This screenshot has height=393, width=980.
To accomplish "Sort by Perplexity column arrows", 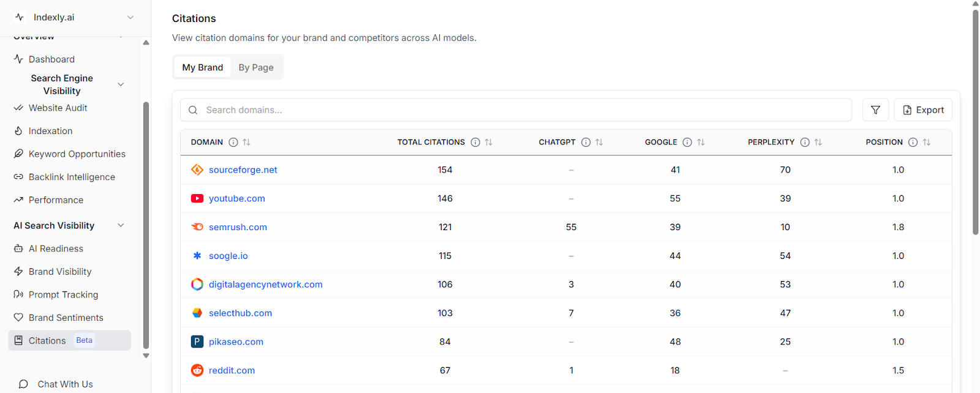I will 818,142.
